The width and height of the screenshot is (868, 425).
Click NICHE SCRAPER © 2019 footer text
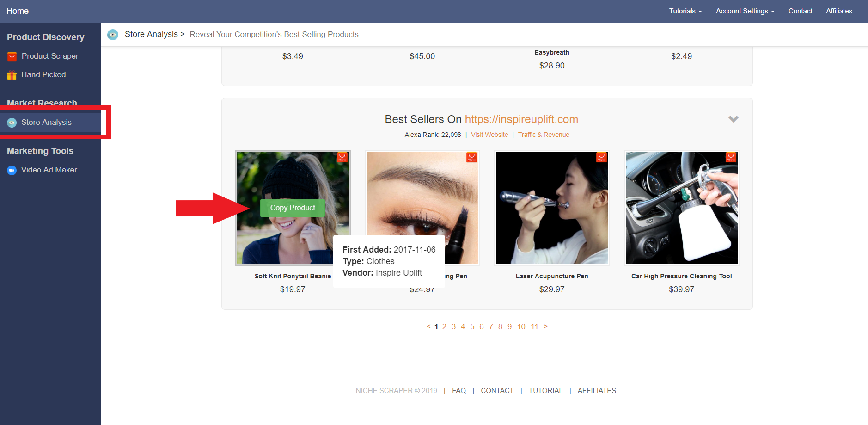click(x=397, y=391)
